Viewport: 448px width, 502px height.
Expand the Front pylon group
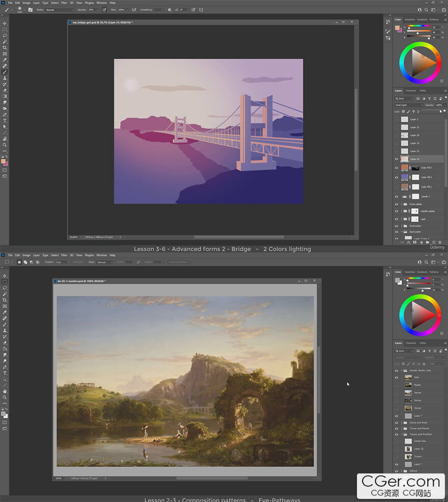coord(402,226)
